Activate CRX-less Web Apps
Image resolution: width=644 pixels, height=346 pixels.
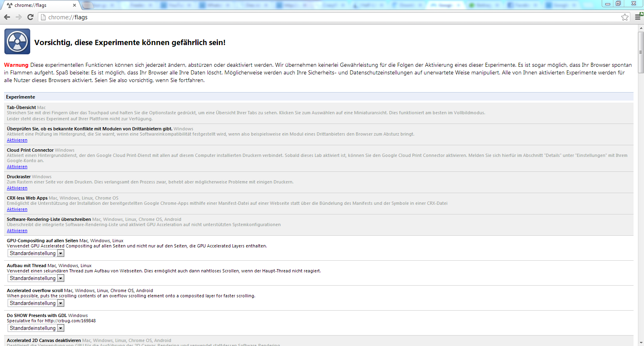pyautogui.click(x=17, y=209)
